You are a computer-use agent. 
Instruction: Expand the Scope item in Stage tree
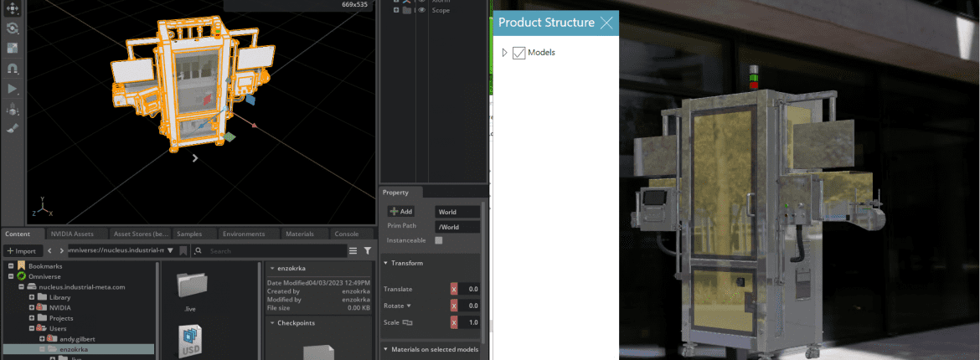pos(395,10)
